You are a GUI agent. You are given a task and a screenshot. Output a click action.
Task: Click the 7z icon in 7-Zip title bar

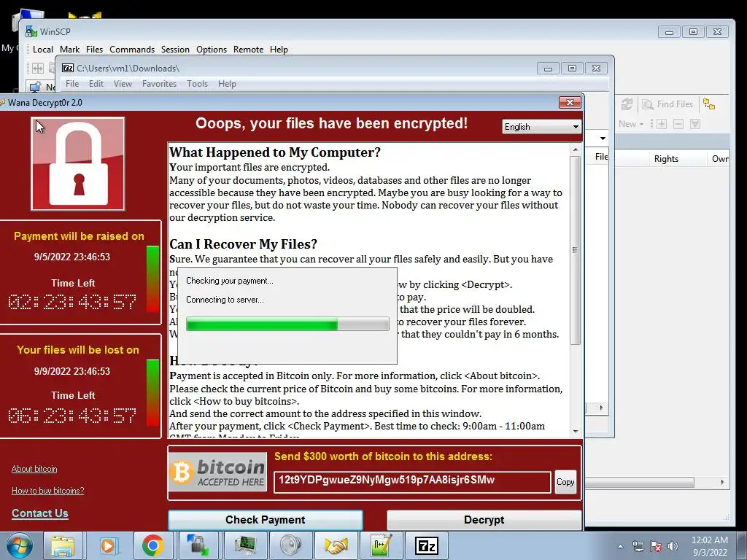pyautogui.click(x=68, y=68)
